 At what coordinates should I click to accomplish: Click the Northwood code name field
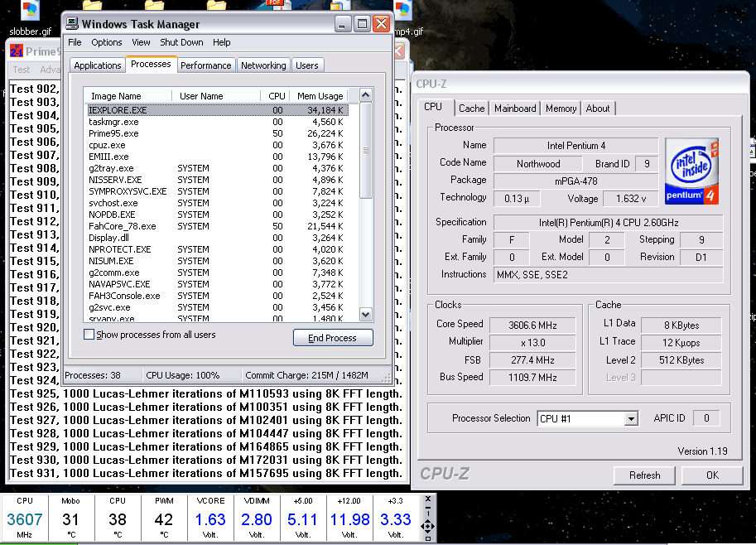point(538,164)
